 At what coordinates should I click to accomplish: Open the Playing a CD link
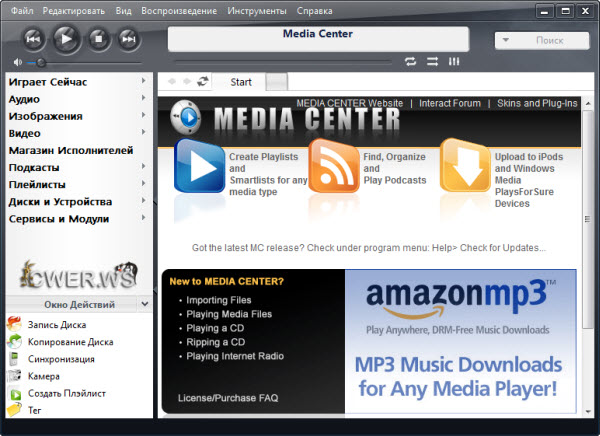[215, 328]
